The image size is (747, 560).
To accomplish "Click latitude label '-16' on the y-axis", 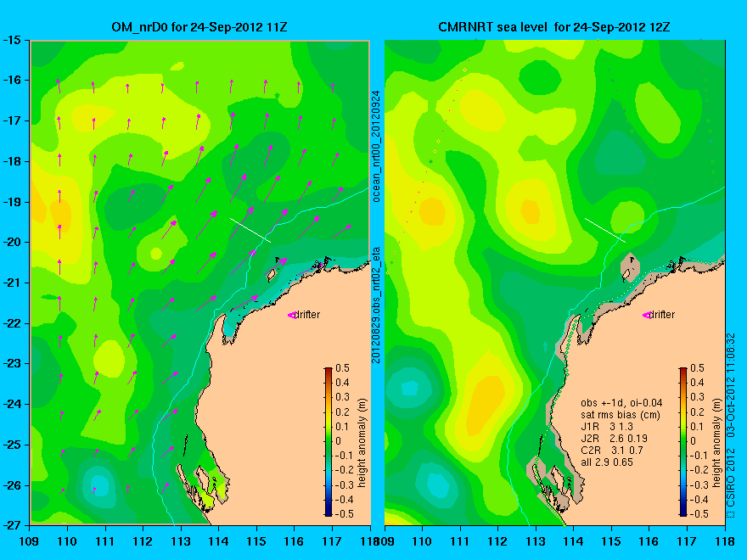I will click(x=11, y=80).
